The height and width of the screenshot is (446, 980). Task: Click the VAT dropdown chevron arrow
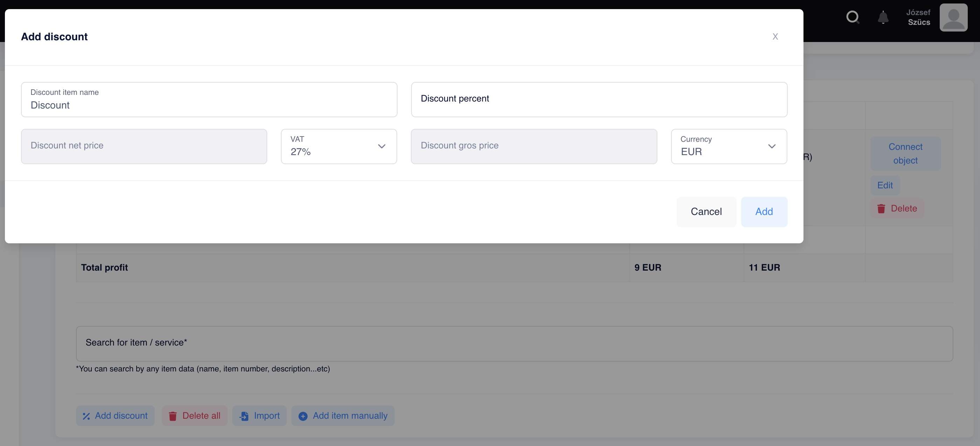[381, 146]
